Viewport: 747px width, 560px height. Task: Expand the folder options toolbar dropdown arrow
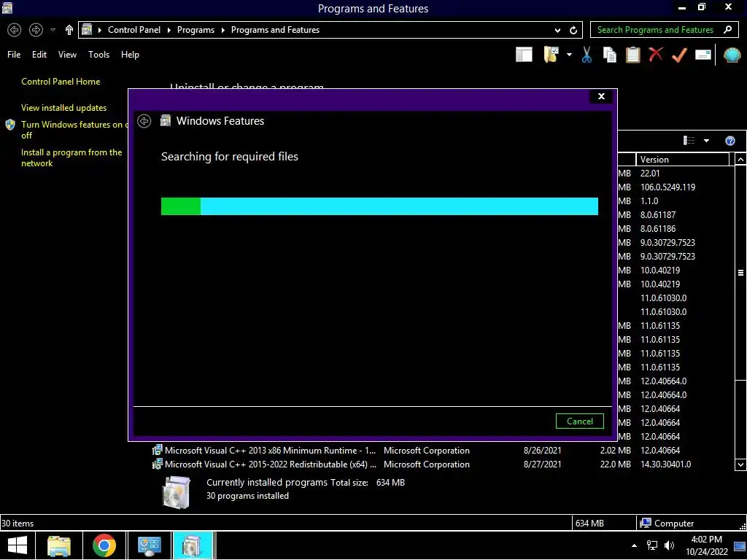point(569,55)
